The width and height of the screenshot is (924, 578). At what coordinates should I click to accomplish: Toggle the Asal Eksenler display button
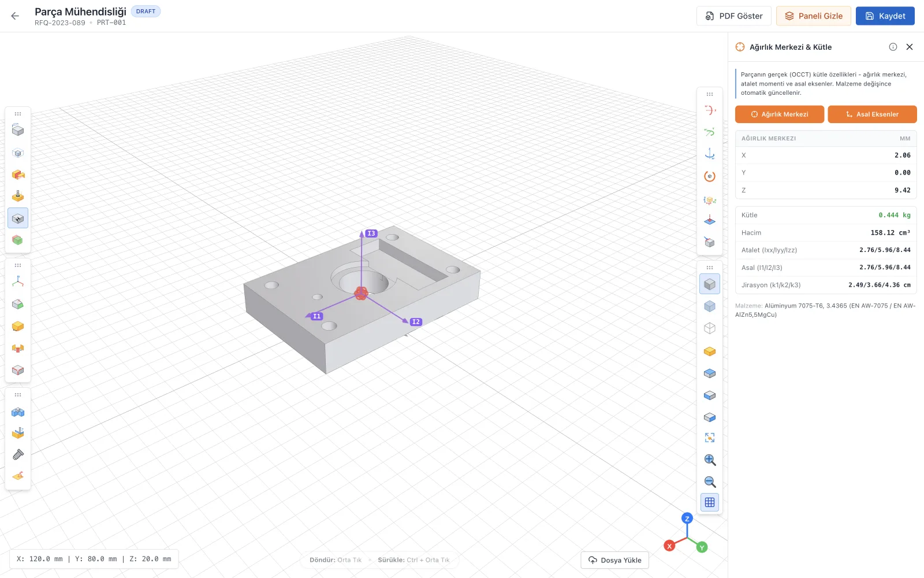(x=872, y=114)
